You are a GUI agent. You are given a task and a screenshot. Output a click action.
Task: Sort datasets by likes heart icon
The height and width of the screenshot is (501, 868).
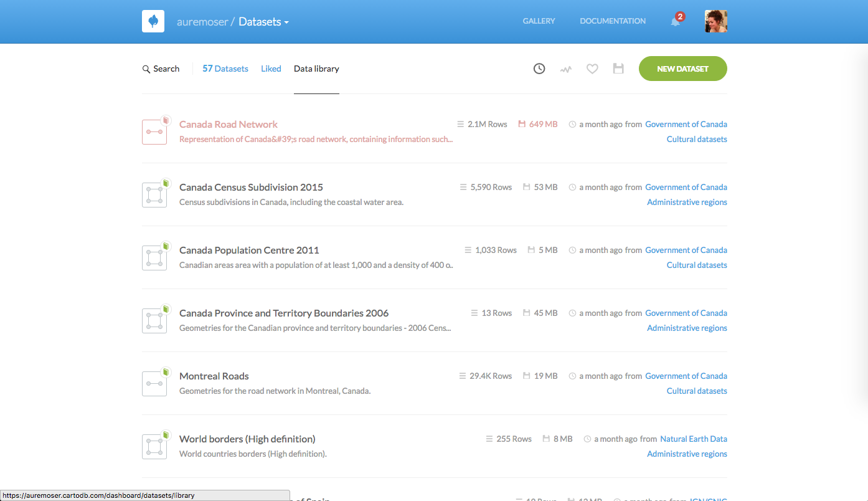pos(592,69)
